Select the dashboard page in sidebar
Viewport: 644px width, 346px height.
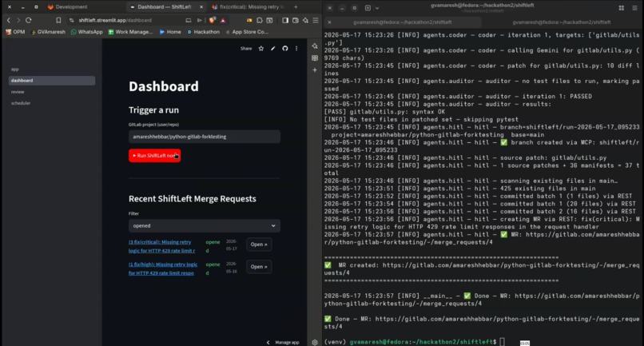(x=52, y=81)
